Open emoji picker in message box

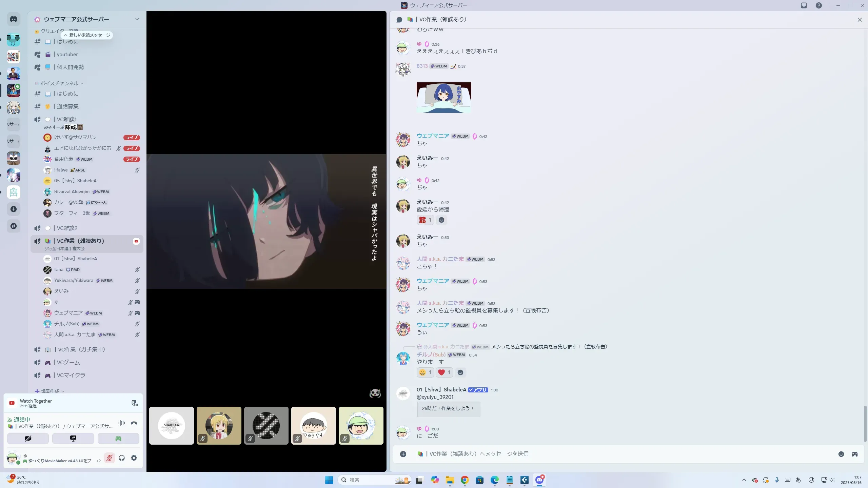[x=841, y=454]
